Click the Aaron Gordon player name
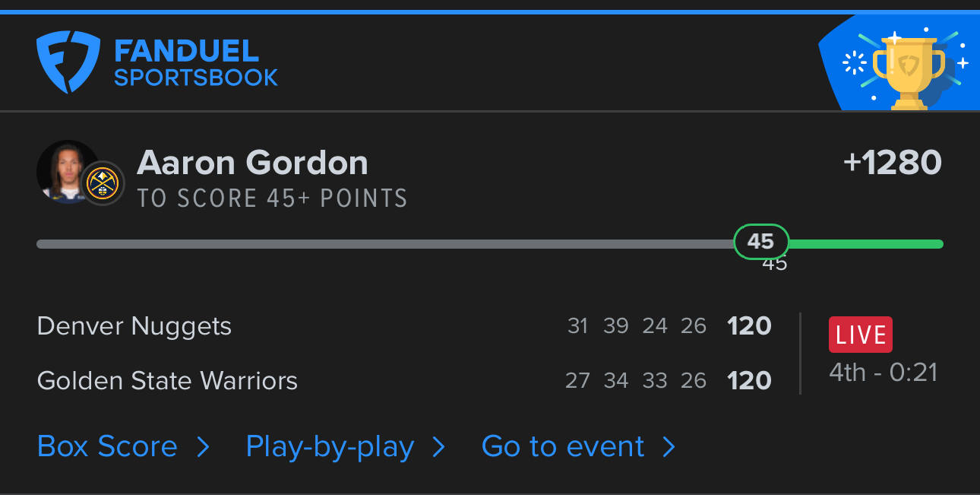Screen dimensions: 980x495 252,163
